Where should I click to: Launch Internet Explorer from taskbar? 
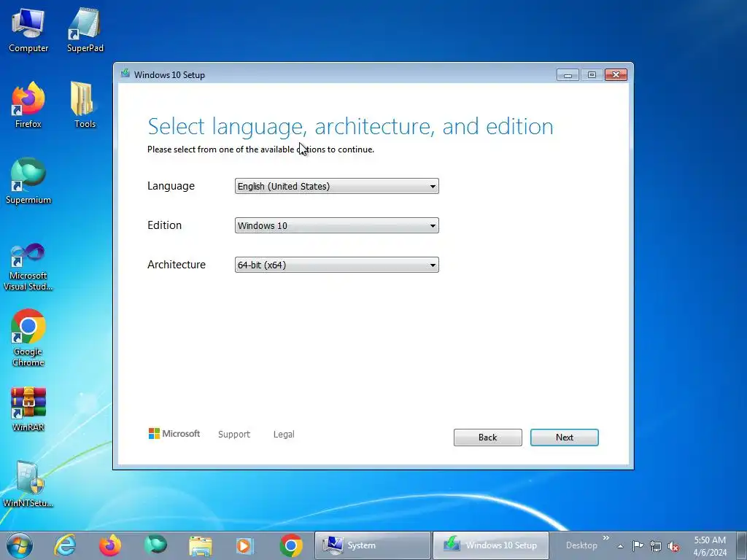65,545
